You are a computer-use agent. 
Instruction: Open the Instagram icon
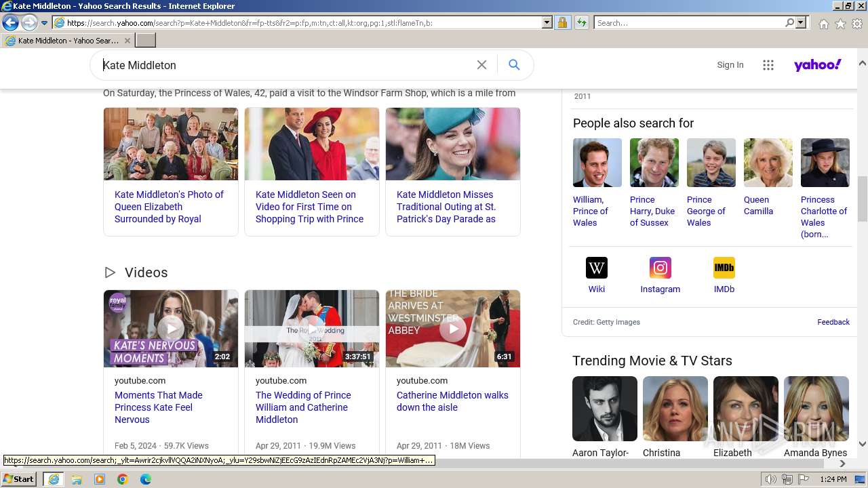(660, 268)
